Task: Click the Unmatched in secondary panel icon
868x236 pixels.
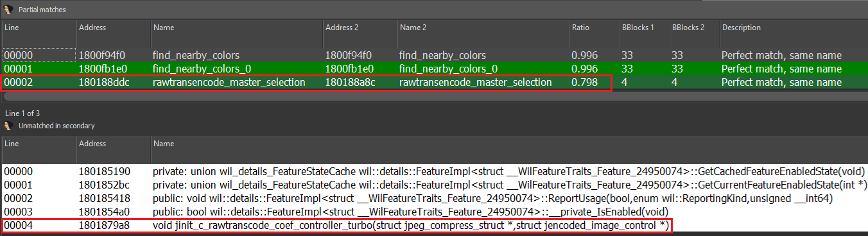Action: point(8,126)
